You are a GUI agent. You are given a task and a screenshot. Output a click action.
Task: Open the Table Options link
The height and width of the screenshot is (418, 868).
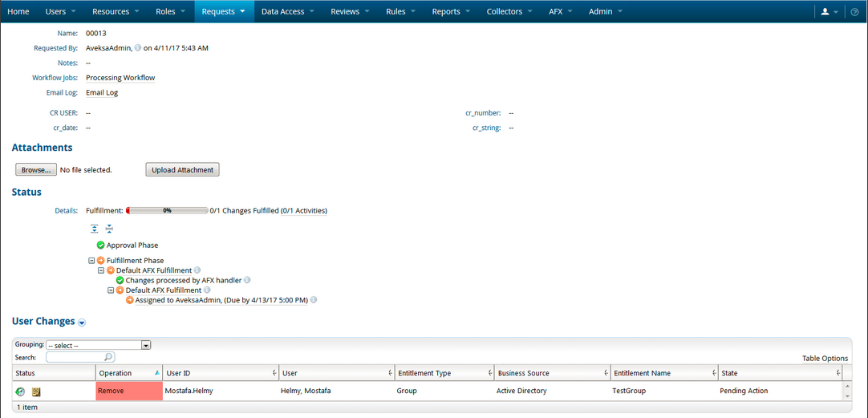[x=825, y=358]
